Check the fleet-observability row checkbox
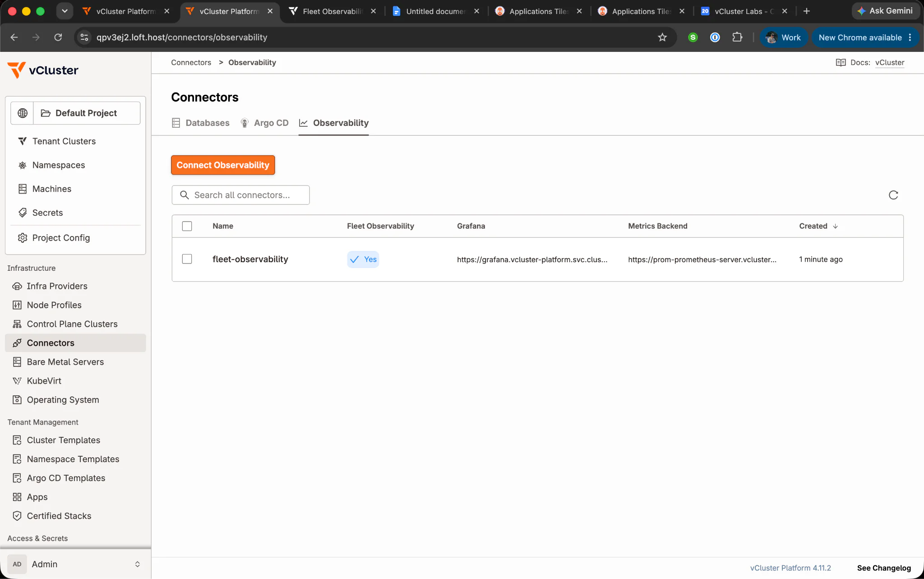Viewport: 924px width, 579px height. coord(187,259)
